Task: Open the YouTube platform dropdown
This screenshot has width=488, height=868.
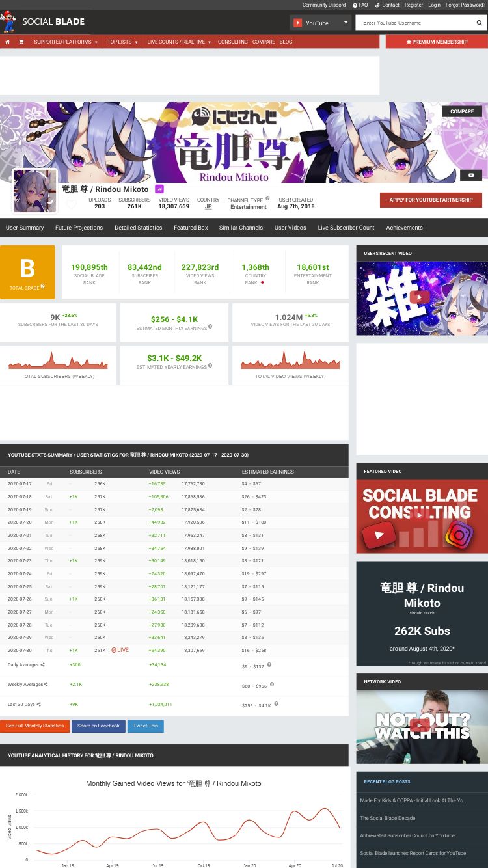Action: (320, 23)
